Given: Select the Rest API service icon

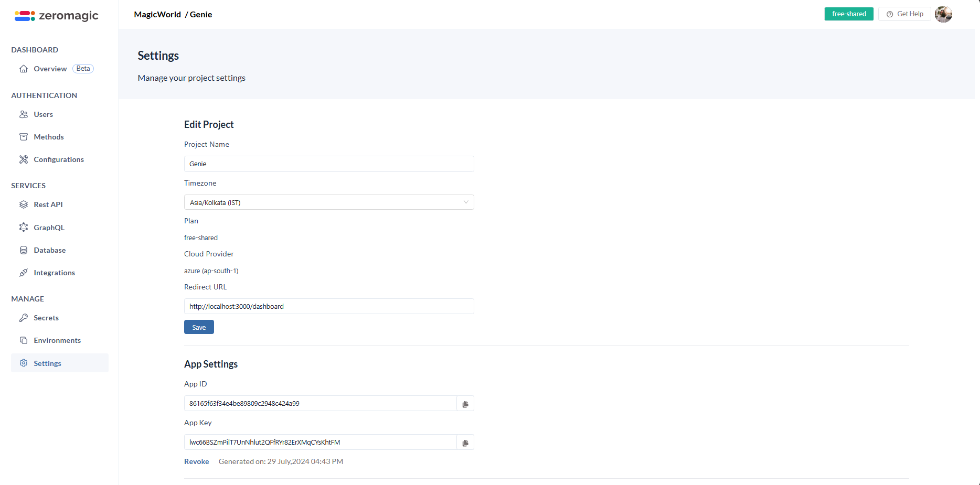Looking at the screenshot, I should coord(24,204).
